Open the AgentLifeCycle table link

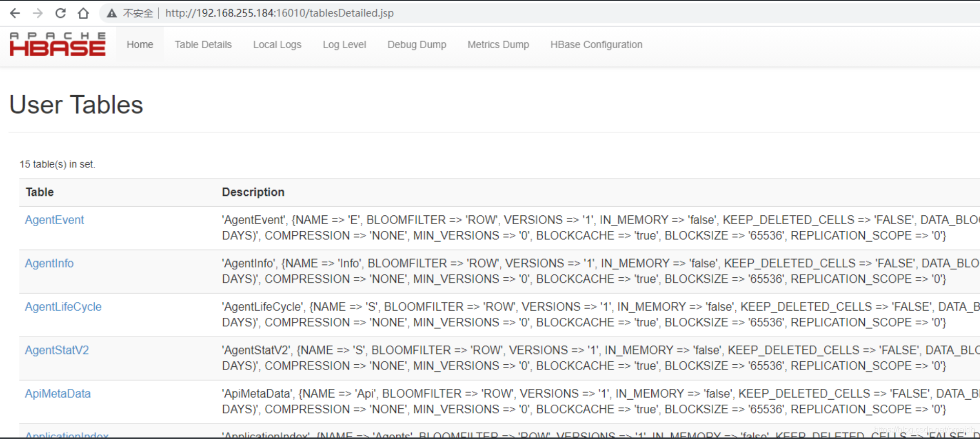[x=63, y=307]
